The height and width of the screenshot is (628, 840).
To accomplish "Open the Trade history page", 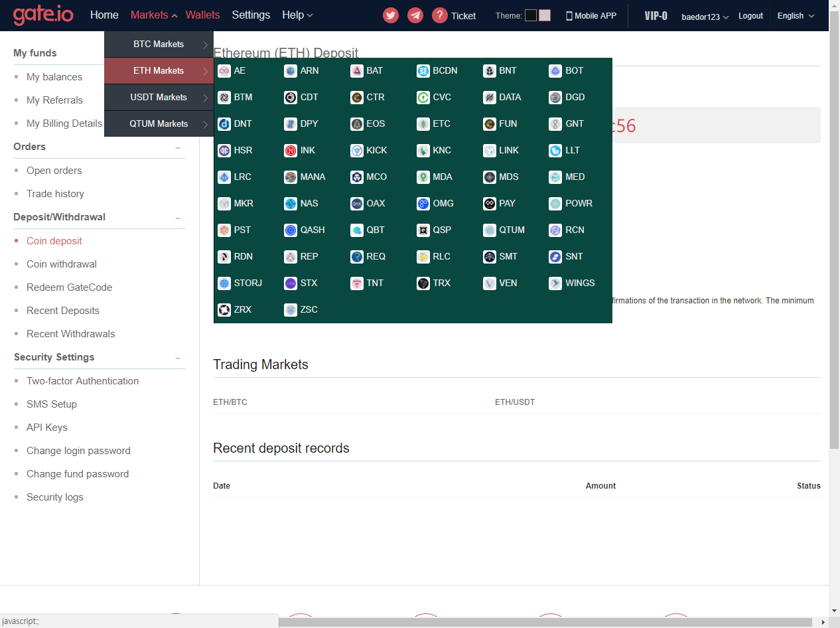I will pos(55,194).
